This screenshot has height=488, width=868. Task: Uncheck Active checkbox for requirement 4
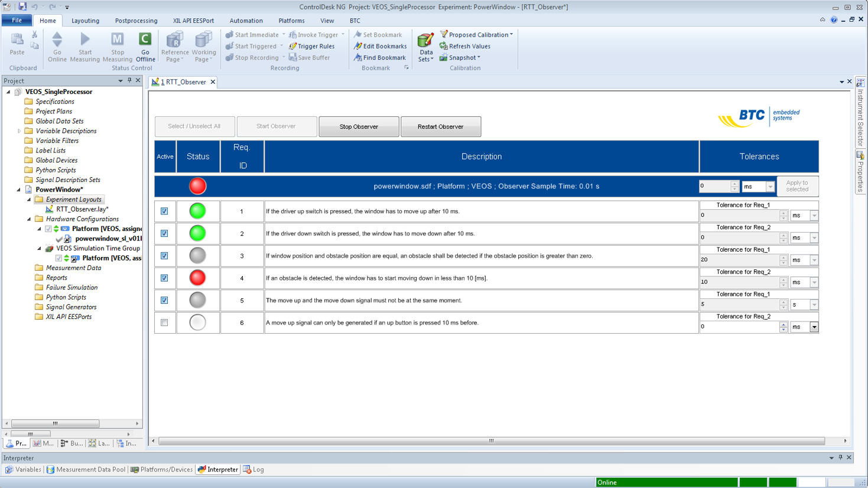(164, 278)
